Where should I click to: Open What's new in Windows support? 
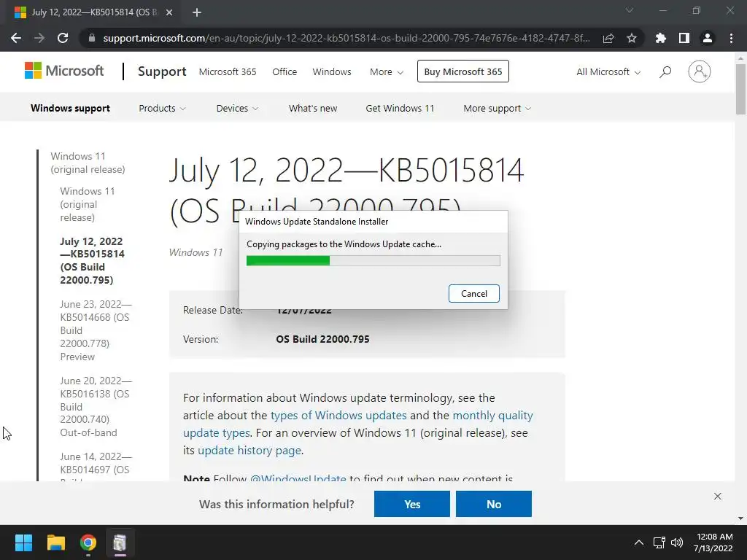point(312,108)
